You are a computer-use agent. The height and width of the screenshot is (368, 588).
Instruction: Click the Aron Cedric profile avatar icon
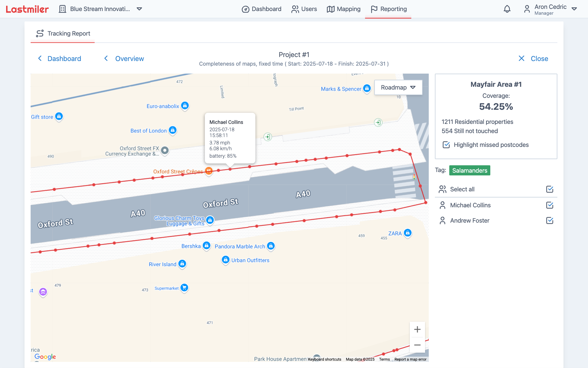[527, 9]
